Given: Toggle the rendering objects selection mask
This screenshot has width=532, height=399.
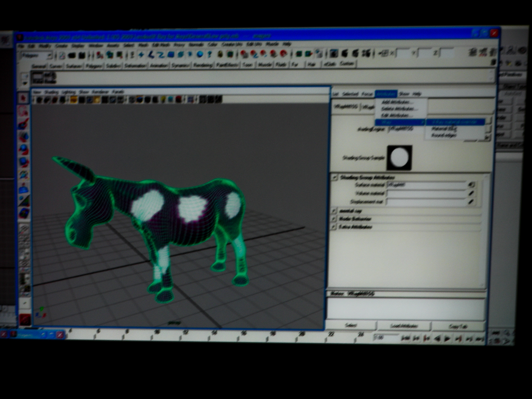Looking at the screenshot, I should click(200, 54).
